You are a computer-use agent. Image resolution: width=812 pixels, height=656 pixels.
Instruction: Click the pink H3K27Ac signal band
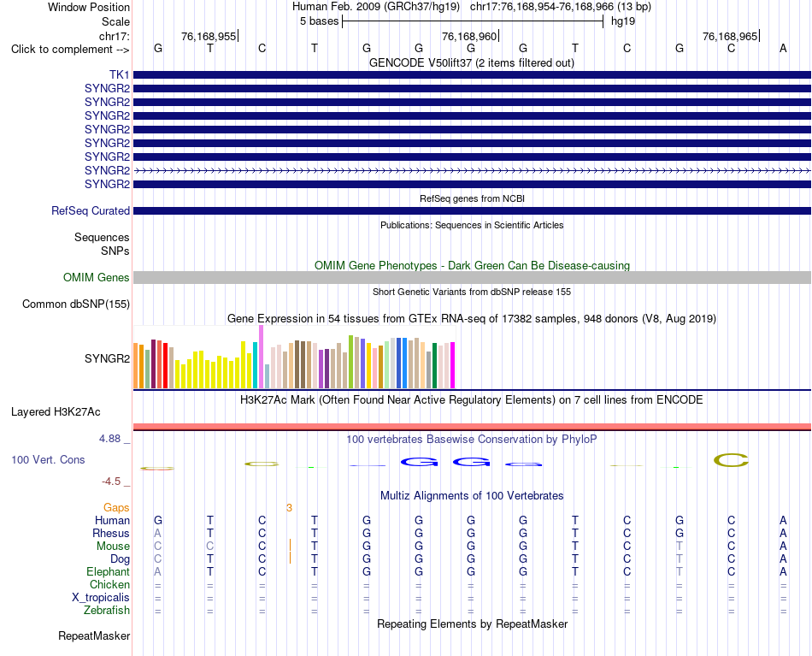(473, 427)
